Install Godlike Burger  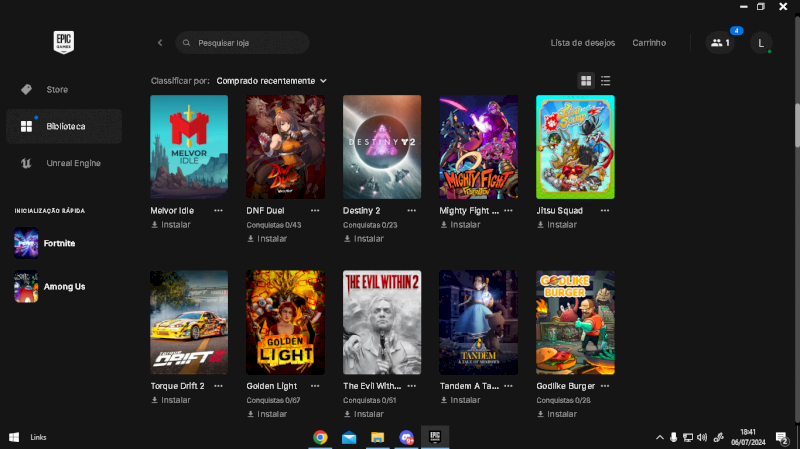point(557,414)
